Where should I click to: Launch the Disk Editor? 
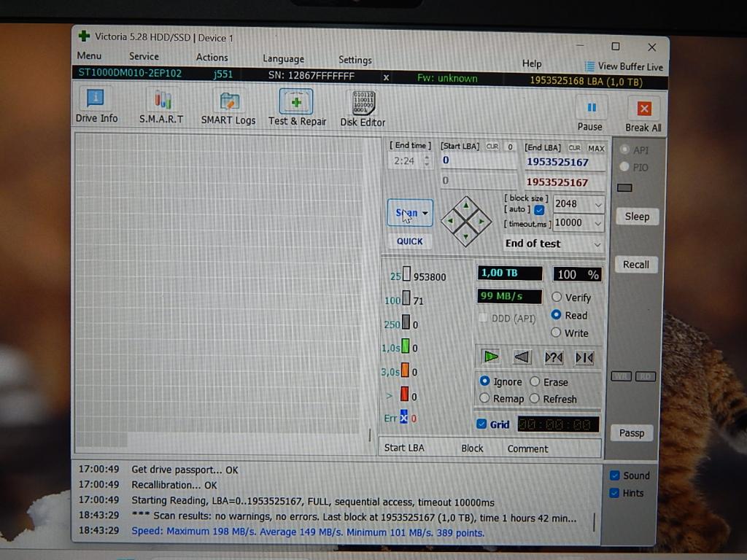[x=363, y=109]
